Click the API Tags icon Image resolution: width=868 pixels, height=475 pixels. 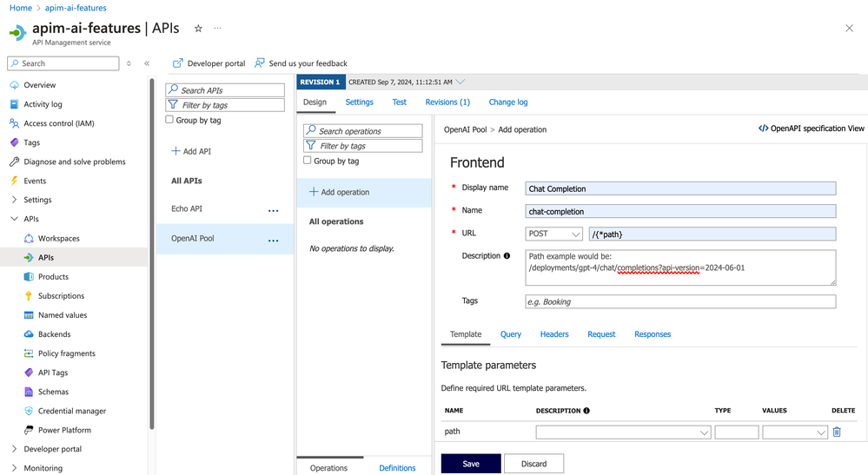(x=29, y=373)
